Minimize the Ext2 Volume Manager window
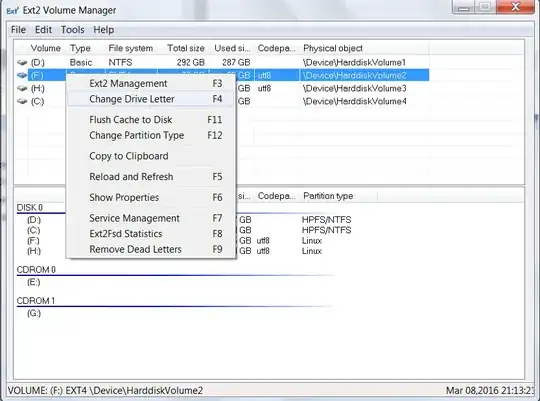The height and width of the screenshot is (401, 540). [464, 7]
